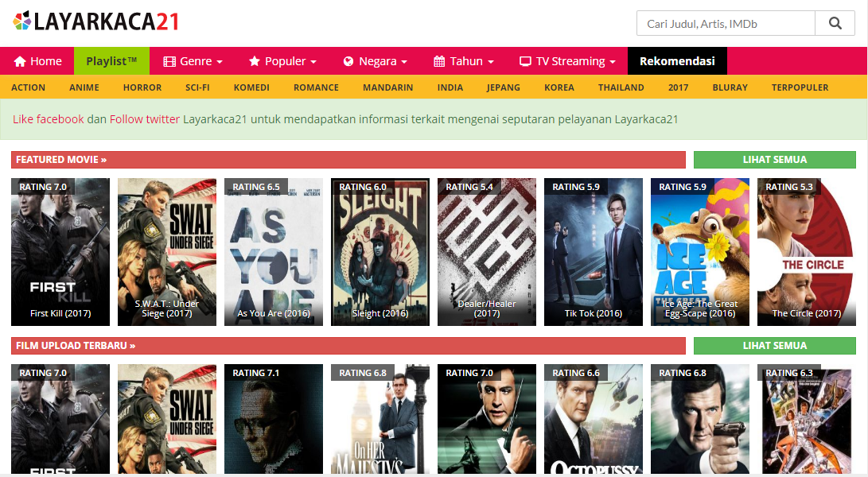Image resolution: width=868 pixels, height=477 pixels.
Task: Click the search magnifier button
Action: tap(835, 23)
